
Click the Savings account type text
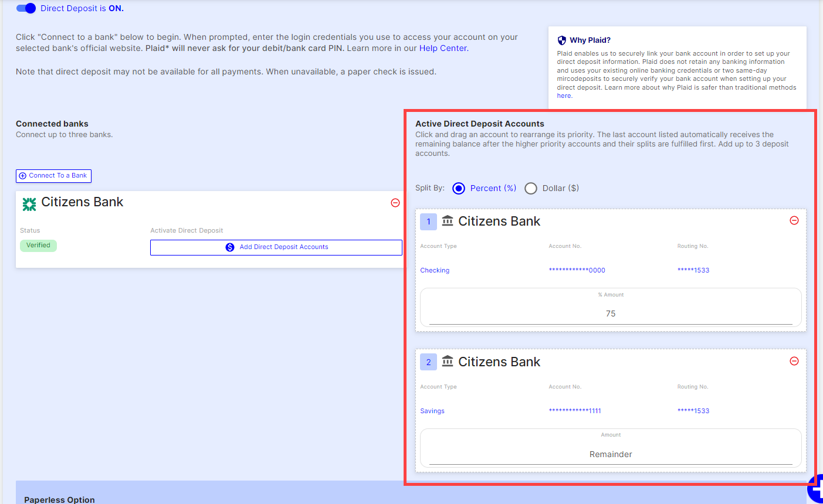coord(432,411)
